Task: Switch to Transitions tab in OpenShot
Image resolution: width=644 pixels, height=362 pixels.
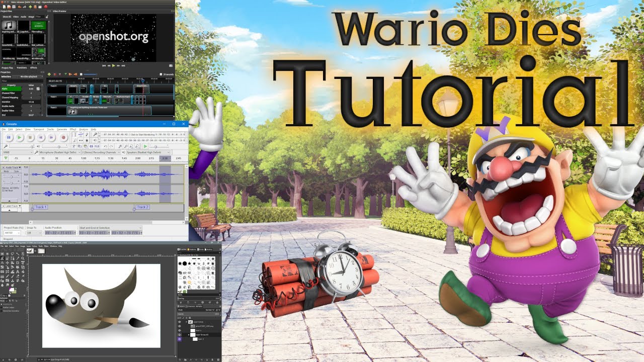Action: point(22,68)
